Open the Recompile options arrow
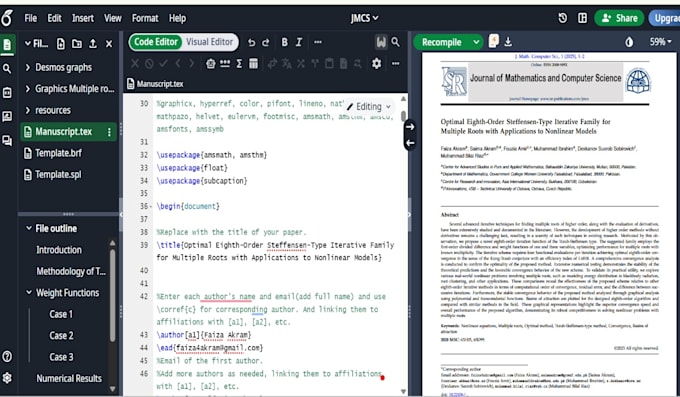This screenshot has height=397, width=680. 476,42
